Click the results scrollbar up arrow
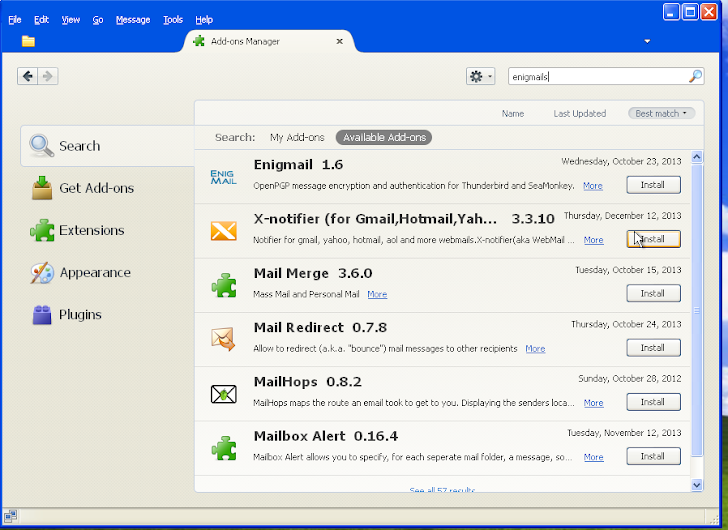 click(x=697, y=157)
